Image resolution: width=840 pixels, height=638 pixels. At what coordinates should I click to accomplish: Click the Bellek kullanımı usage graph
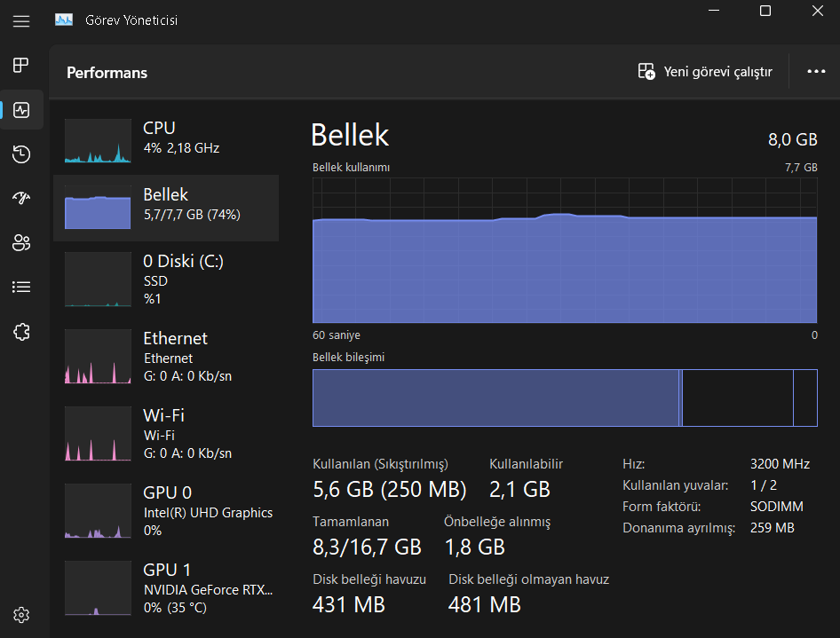pyautogui.click(x=564, y=249)
